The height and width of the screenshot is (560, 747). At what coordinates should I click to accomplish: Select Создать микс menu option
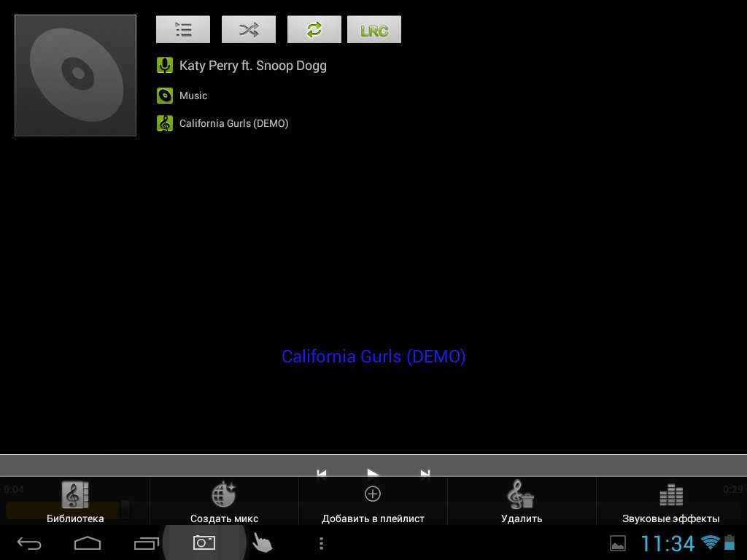click(224, 502)
